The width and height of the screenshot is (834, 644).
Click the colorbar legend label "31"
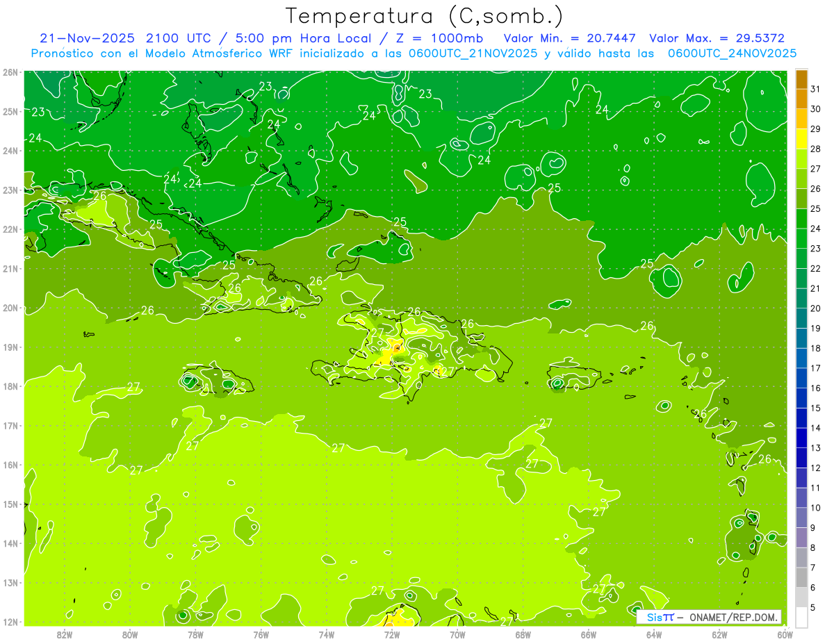tap(815, 90)
